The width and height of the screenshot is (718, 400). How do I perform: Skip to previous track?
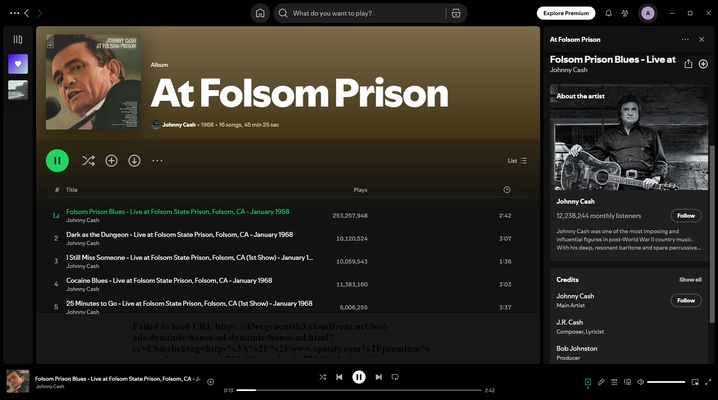pyautogui.click(x=339, y=377)
